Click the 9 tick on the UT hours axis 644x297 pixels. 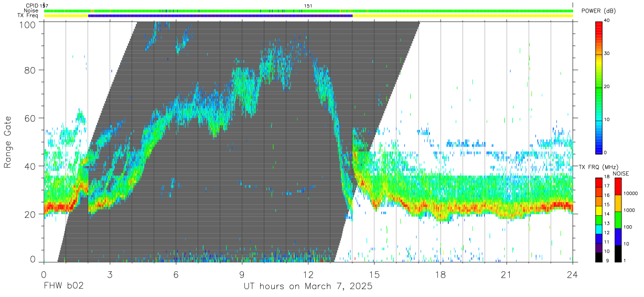[242, 273]
